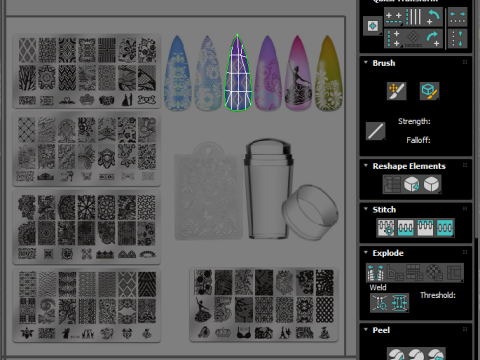Click Flatten by Polygon Angle icon
The image size is (480, 360).
(x=395, y=273)
